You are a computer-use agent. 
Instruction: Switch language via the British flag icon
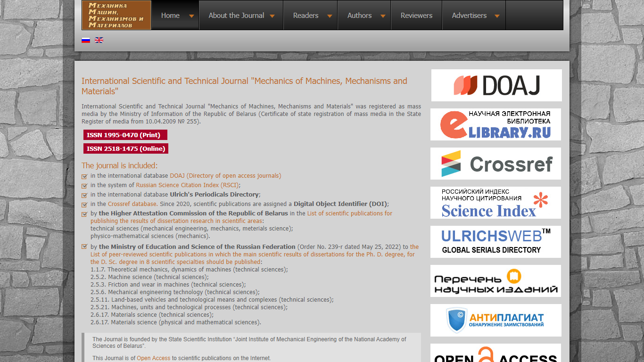pyautogui.click(x=99, y=40)
